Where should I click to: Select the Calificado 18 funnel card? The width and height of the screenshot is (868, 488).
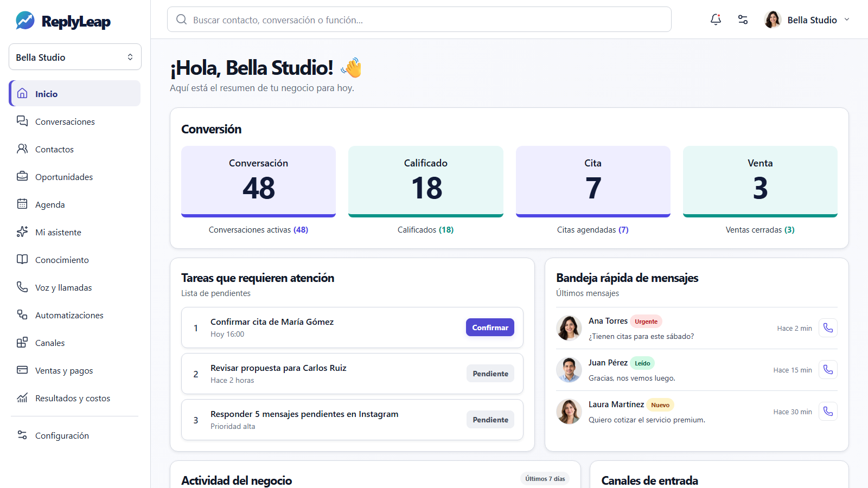[x=426, y=181]
